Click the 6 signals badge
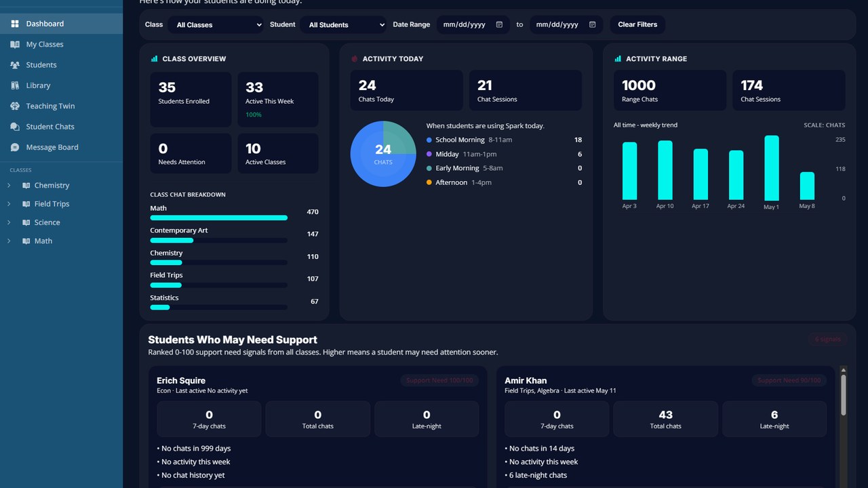This screenshot has height=488, width=868. tap(828, 339)
